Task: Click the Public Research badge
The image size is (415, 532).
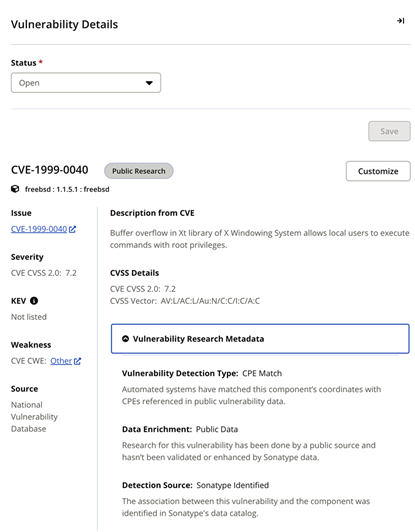Action: click(x=139, y=171)
